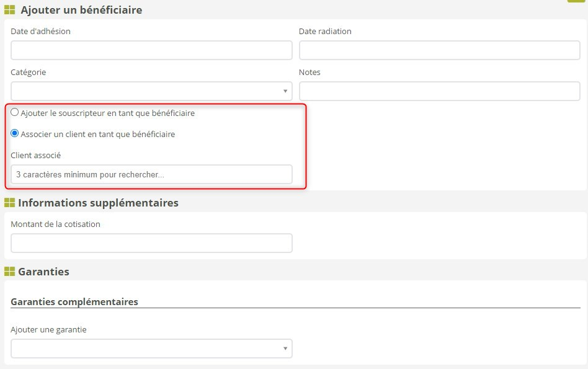Focus the Notes text field
The height and width of the screenshot is (369, 588).
click(x=439, y=91)
